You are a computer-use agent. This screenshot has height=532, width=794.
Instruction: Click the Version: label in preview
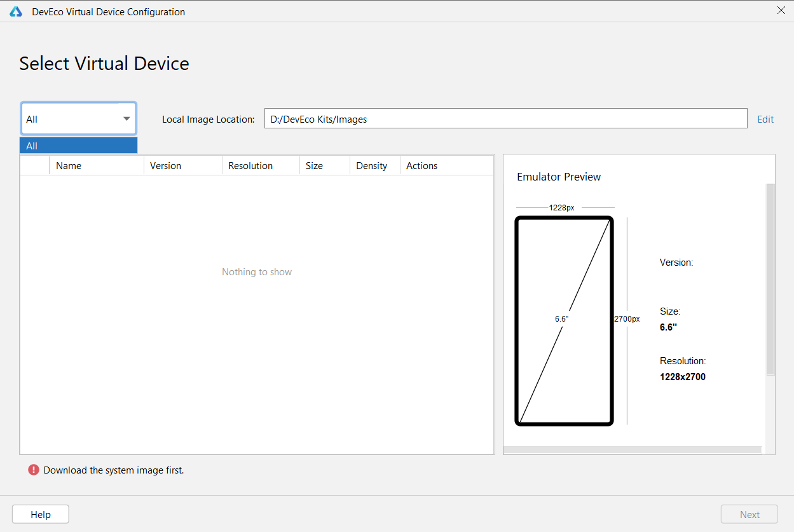(676, 262)
